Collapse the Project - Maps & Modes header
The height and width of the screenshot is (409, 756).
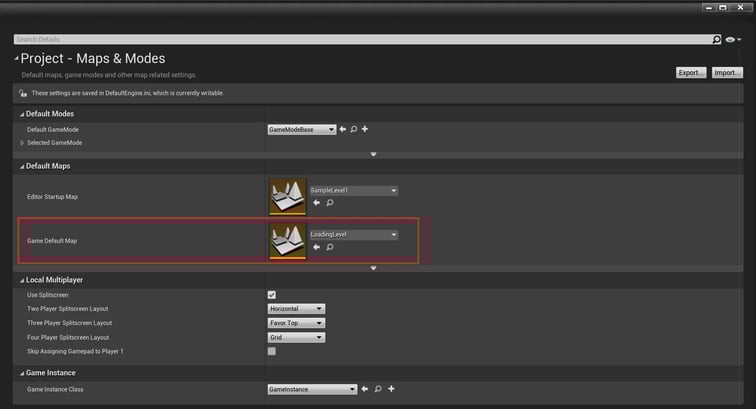(17, 58)
